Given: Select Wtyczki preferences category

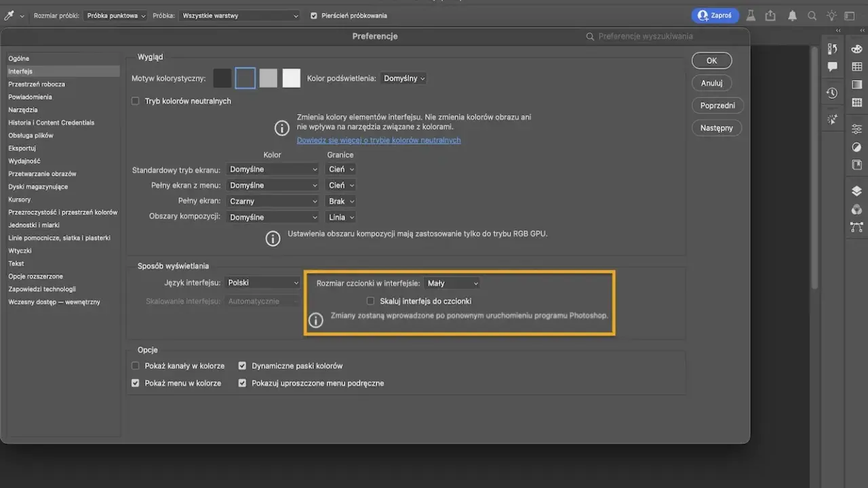Looking at the screenshot, I should pyautogui.click(x=20, y=251).
